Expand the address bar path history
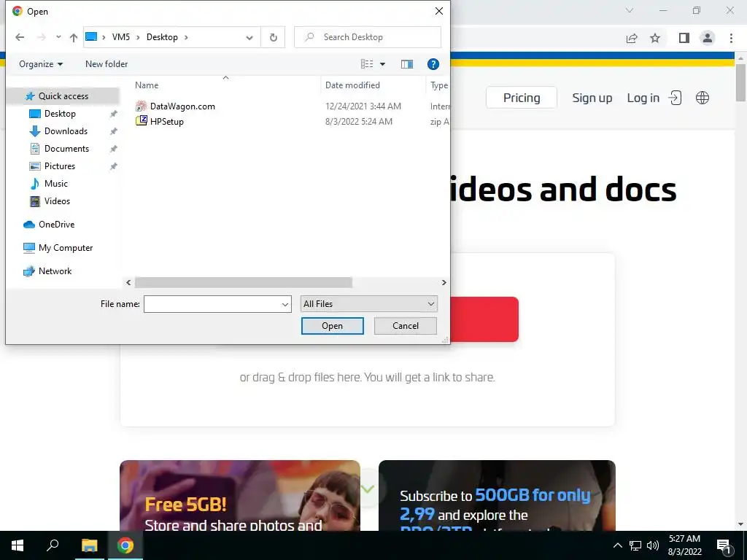747x560 pixels. 249,37
